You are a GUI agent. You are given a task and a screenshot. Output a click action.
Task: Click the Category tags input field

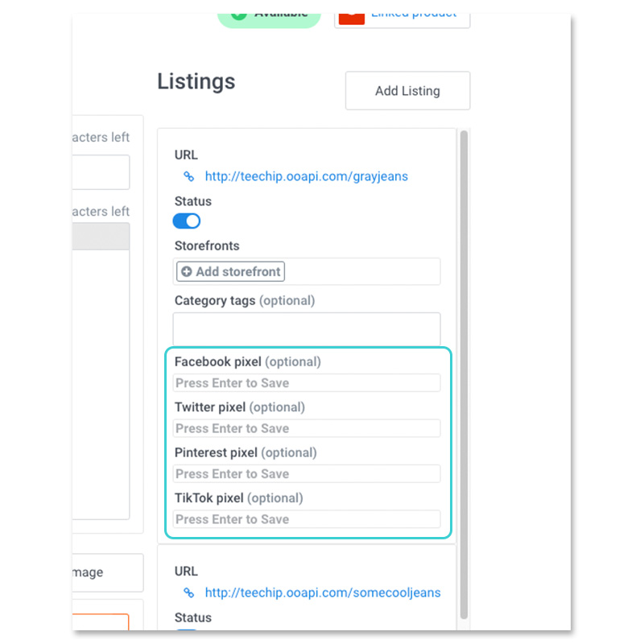click(307, 328)
